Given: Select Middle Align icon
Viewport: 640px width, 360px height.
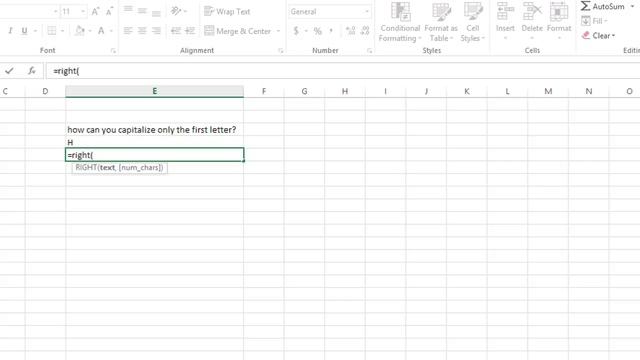Looking at the screenshot, I should pos(142,11).
